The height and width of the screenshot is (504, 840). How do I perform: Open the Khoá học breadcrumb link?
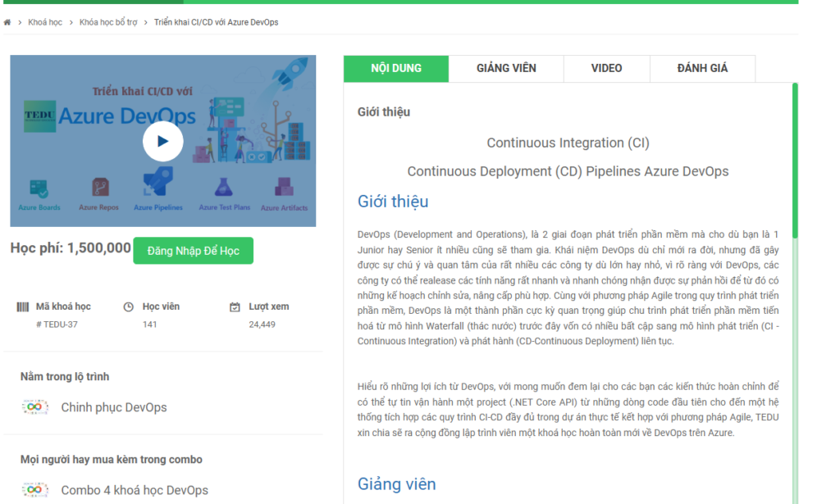[45, 22]
